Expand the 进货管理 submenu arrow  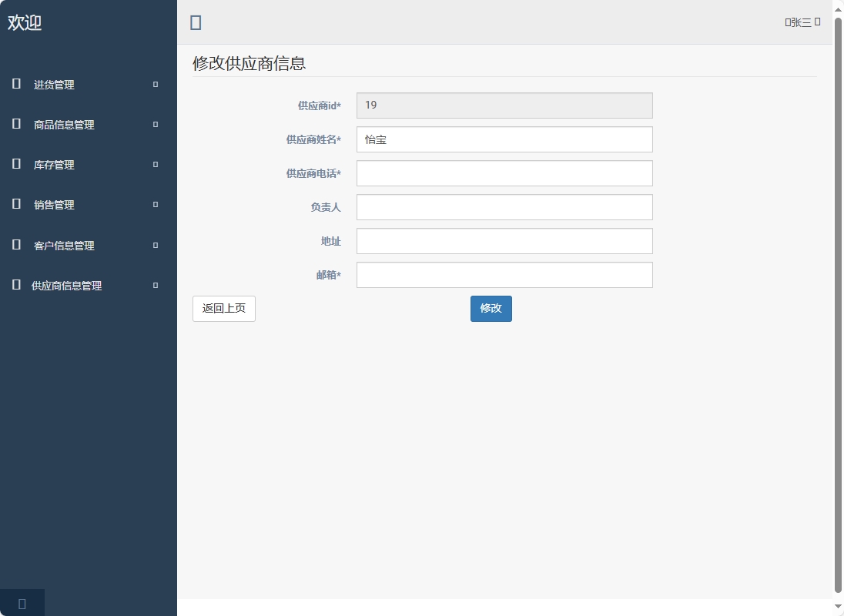click(154, 85)
